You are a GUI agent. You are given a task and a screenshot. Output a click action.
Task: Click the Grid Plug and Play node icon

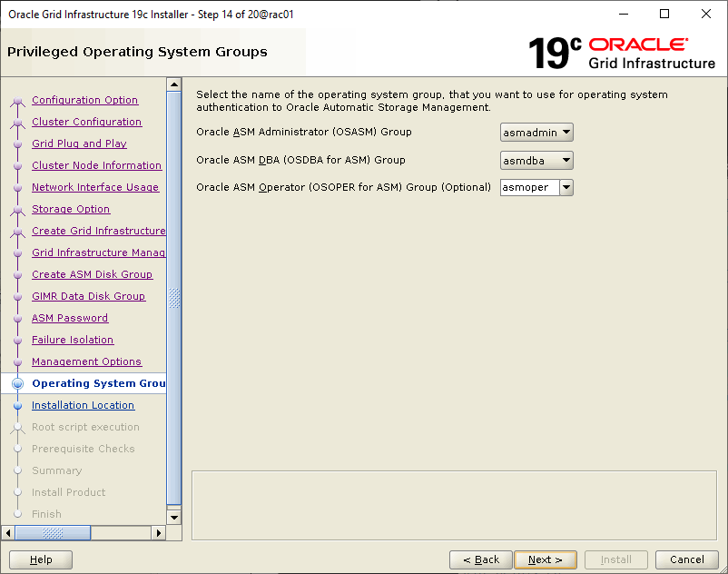17,144
